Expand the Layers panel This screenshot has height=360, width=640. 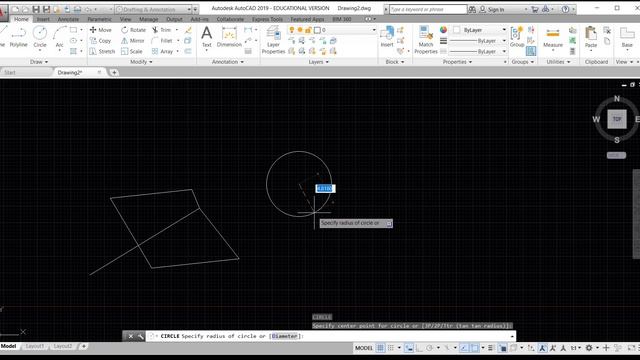(x=318, y=62)
